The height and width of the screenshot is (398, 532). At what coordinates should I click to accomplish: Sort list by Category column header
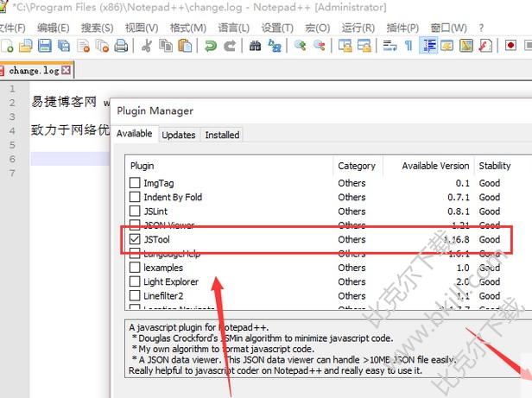pos(358,166)
